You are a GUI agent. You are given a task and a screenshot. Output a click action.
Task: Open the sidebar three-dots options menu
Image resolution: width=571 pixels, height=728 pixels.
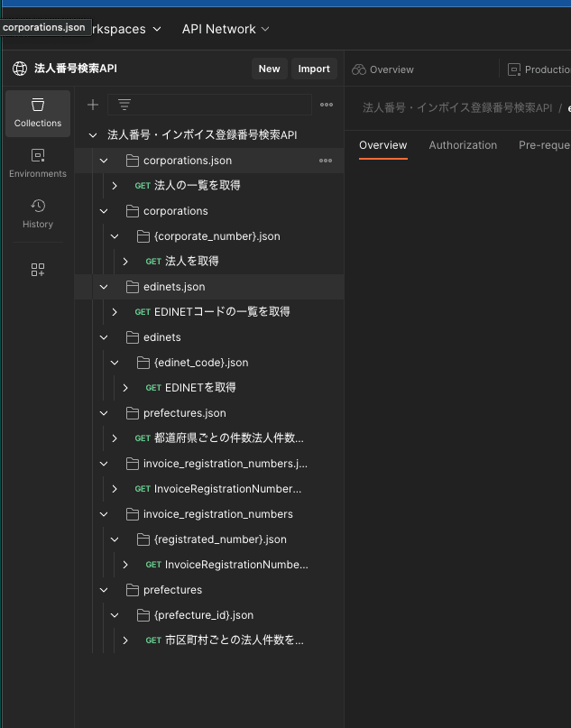[x=327, y=105]
